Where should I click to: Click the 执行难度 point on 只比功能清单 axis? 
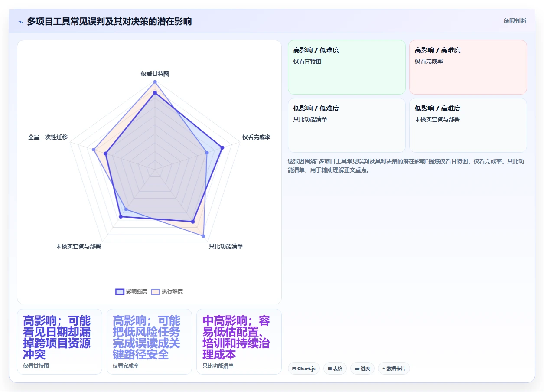203,236
